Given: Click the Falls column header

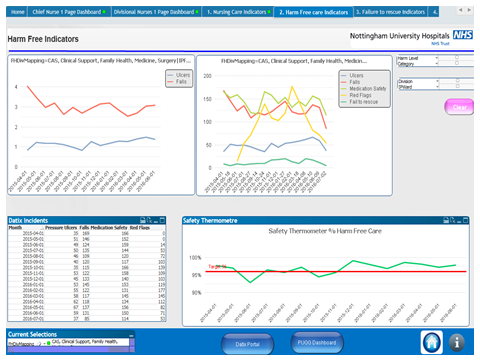Looking at the screenshot, I should coord(84,228).
